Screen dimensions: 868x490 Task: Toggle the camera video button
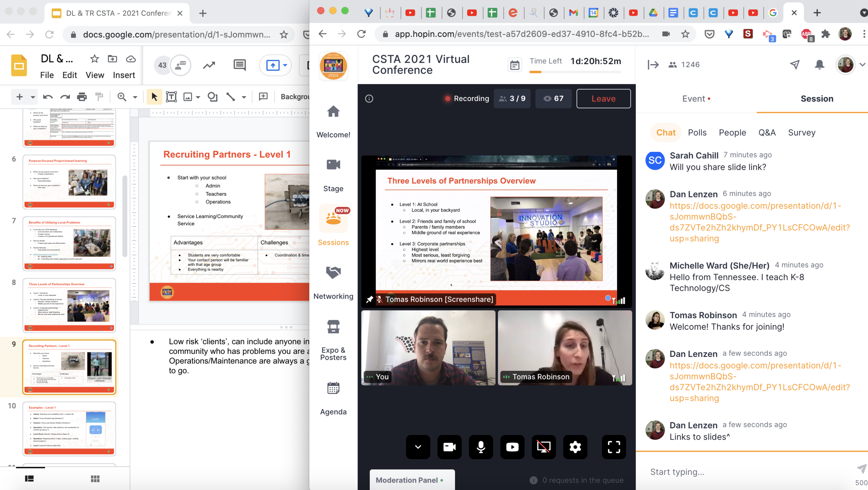click(449, 447)
